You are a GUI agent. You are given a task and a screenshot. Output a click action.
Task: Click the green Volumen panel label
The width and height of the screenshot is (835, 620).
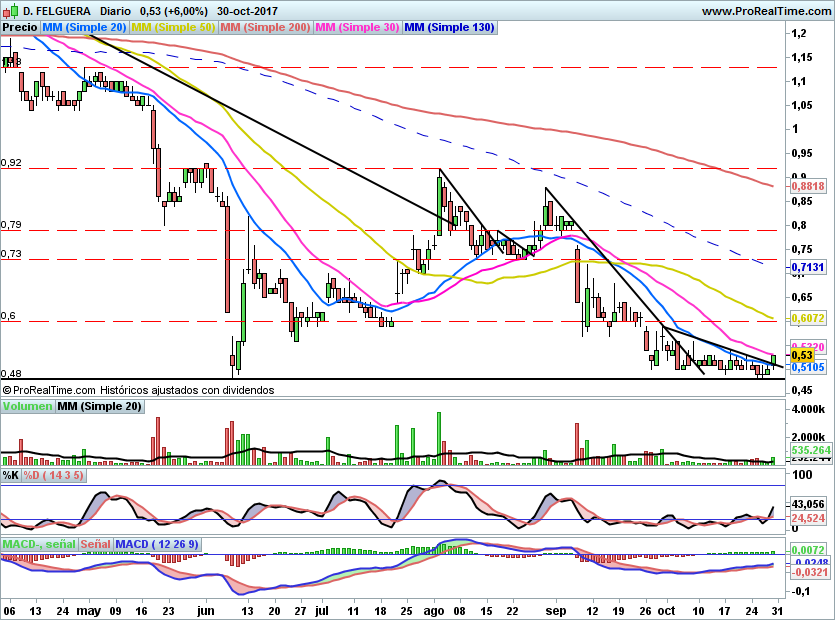coord(27,407)
